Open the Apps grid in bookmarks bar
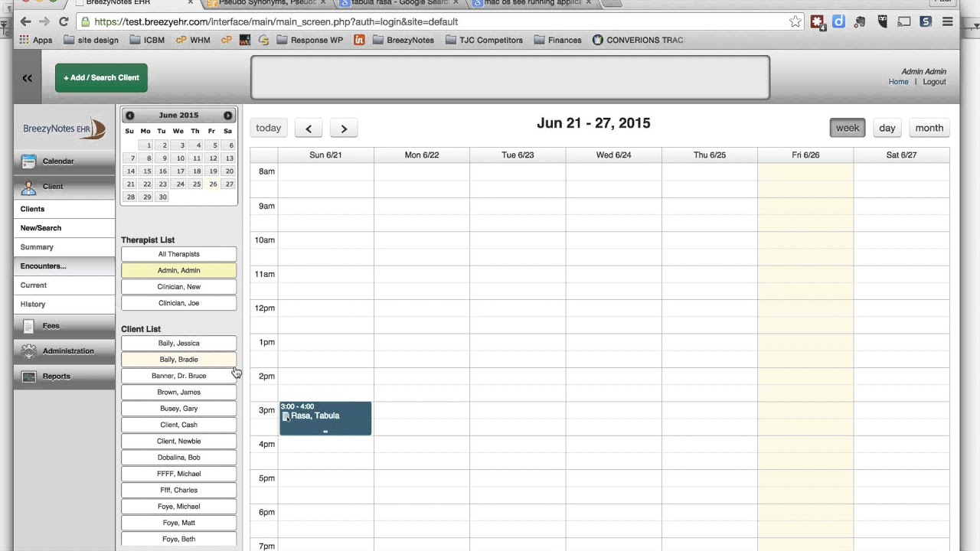 tap(35, 40)
